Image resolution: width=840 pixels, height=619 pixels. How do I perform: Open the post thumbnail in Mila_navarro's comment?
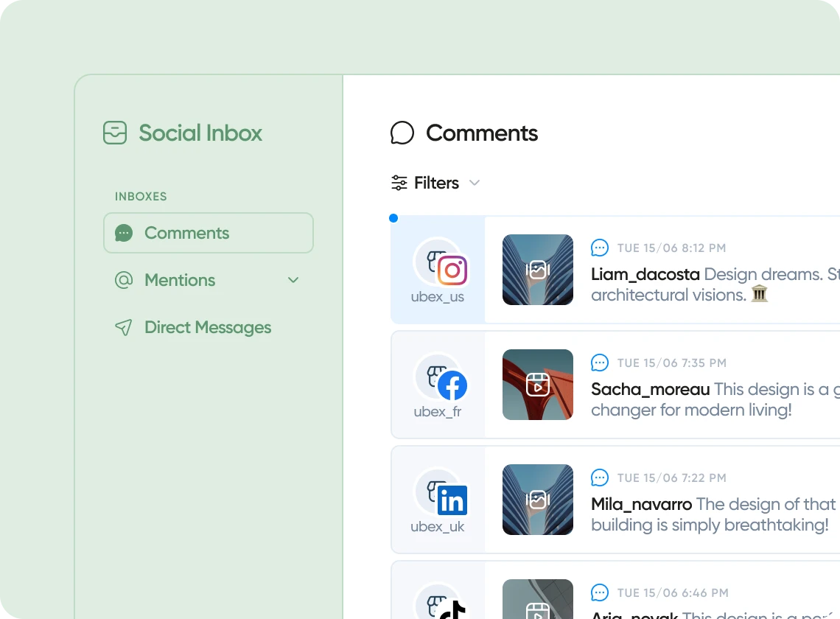pos(538,500)
